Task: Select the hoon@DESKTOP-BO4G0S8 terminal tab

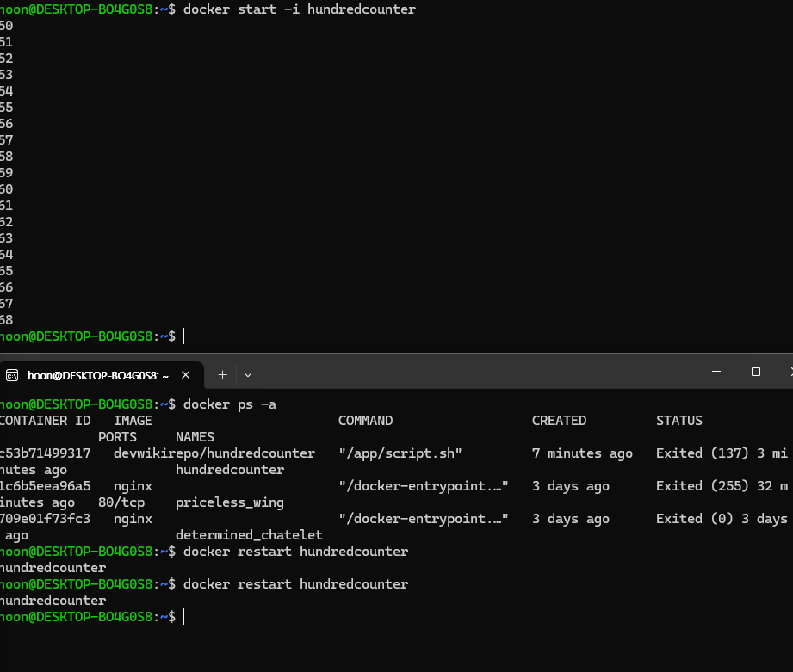Action: [102, 375]
